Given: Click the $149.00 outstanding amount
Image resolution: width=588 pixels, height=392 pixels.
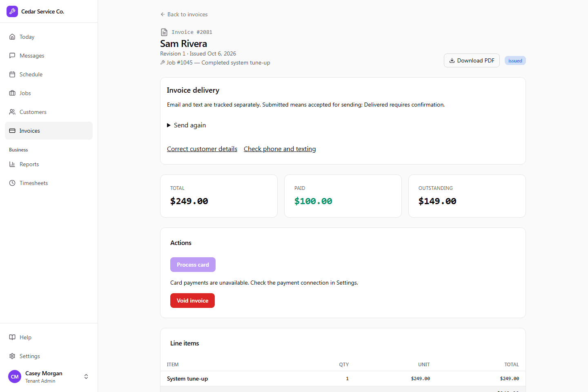Looking at the screenshot, I should click(437, 201).
